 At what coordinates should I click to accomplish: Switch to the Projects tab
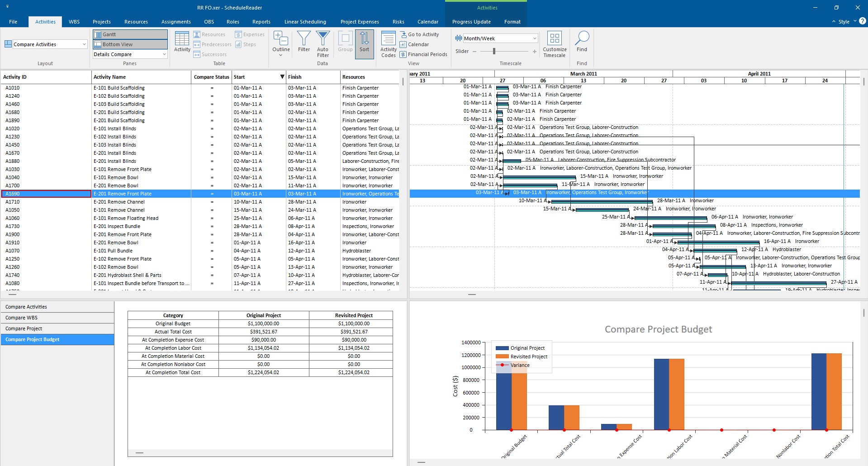click(102, 22)
